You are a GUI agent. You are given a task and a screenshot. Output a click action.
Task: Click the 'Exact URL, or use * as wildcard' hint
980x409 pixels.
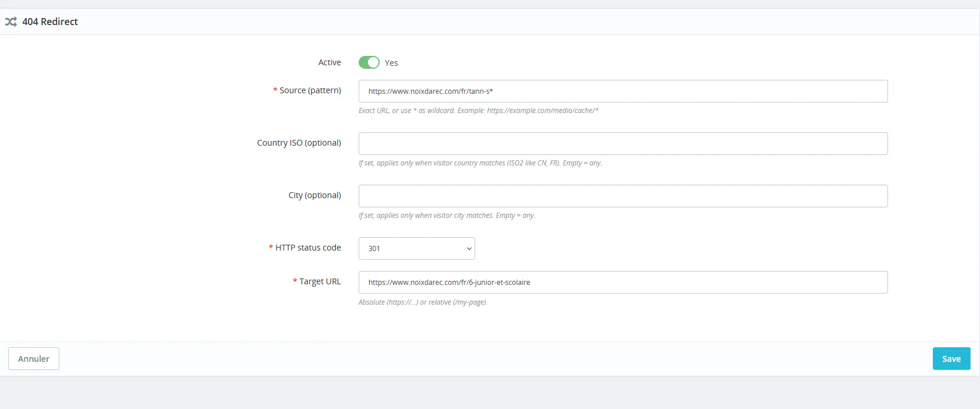point(479,111)
